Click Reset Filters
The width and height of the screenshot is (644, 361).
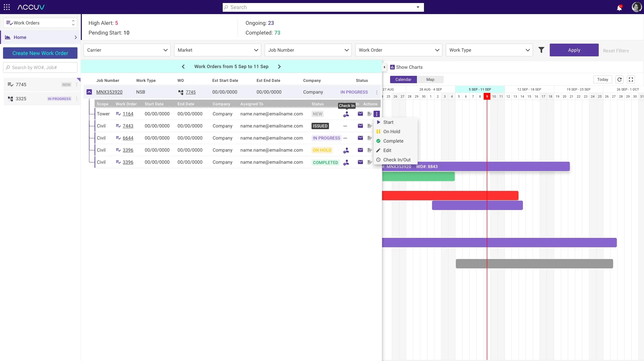(616, 51)
